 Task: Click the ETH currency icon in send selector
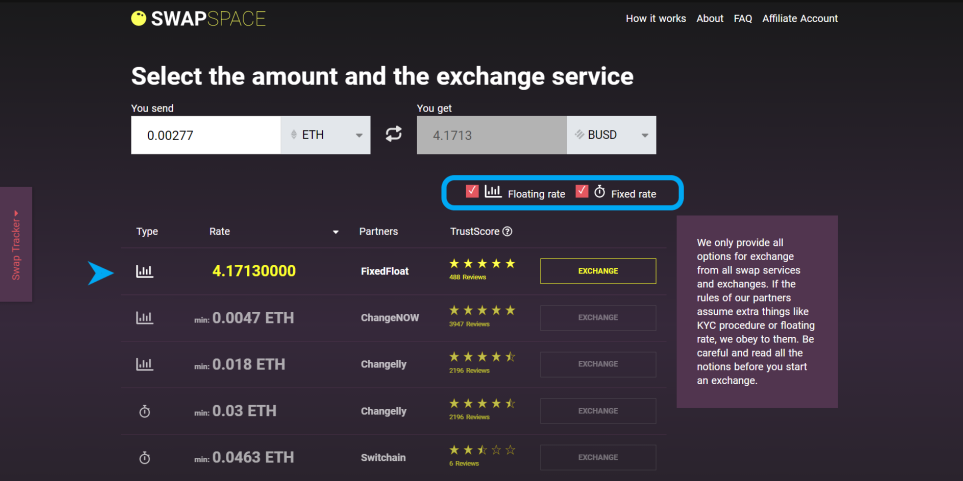(x=293, y=135)
